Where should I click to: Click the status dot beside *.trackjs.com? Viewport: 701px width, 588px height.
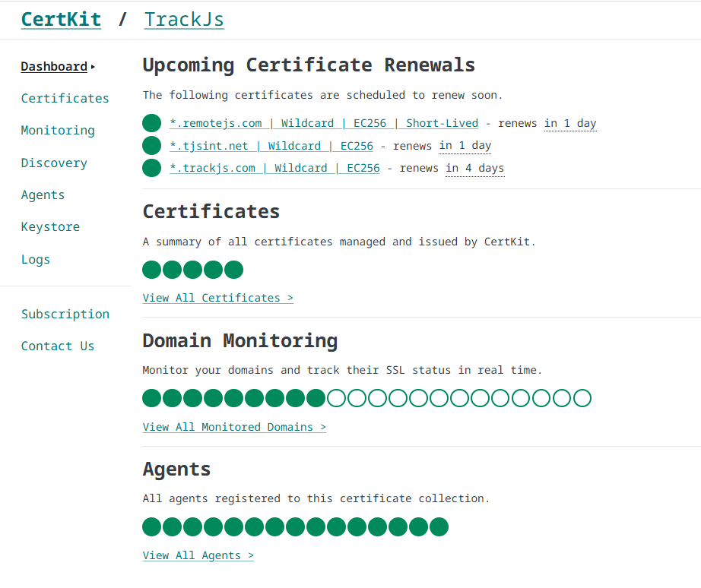(151, 168)
